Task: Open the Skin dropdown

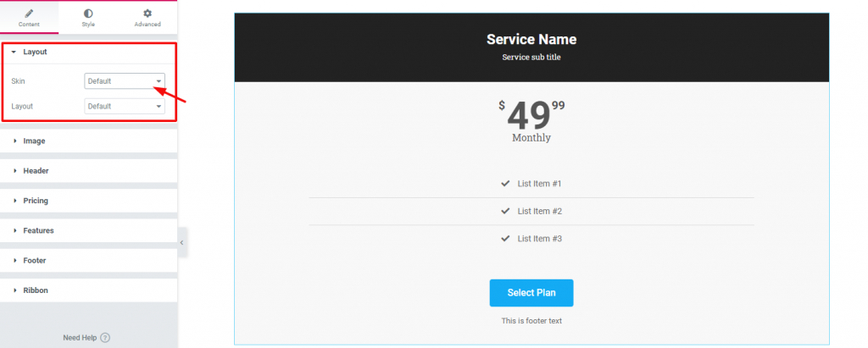Action: [x=125, y=81]
